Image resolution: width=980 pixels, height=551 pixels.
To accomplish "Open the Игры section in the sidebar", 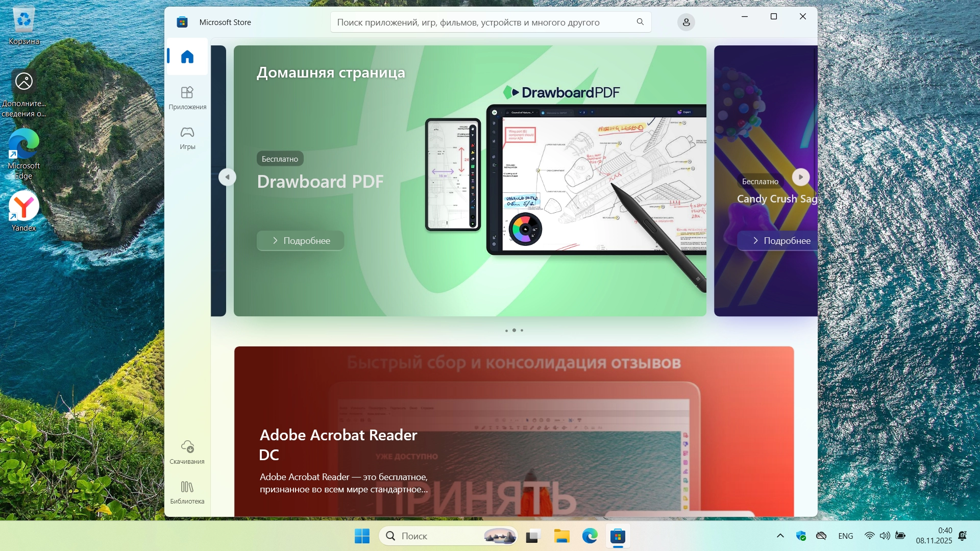I will (x=187, y=138).
